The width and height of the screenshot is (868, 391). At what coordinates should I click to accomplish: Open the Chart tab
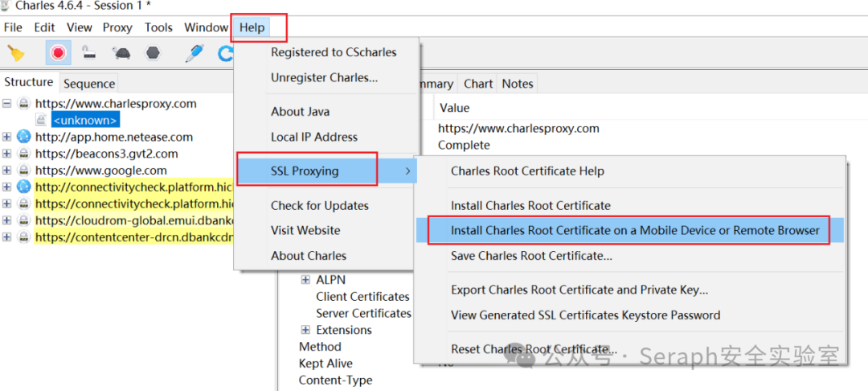click(478, 84)
